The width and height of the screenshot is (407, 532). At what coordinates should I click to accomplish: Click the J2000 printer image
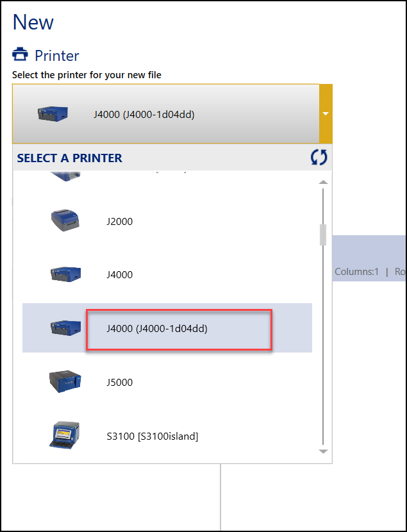click(x=65, y=220)
